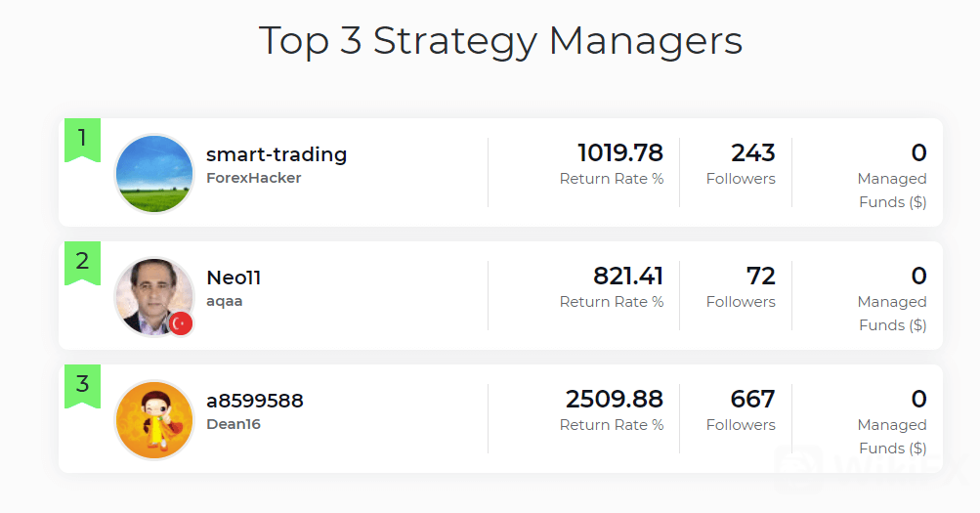Viewport: 980px width, 513px height.
Task: Open the smart-trading strategy name
Action: pos(277,154)
